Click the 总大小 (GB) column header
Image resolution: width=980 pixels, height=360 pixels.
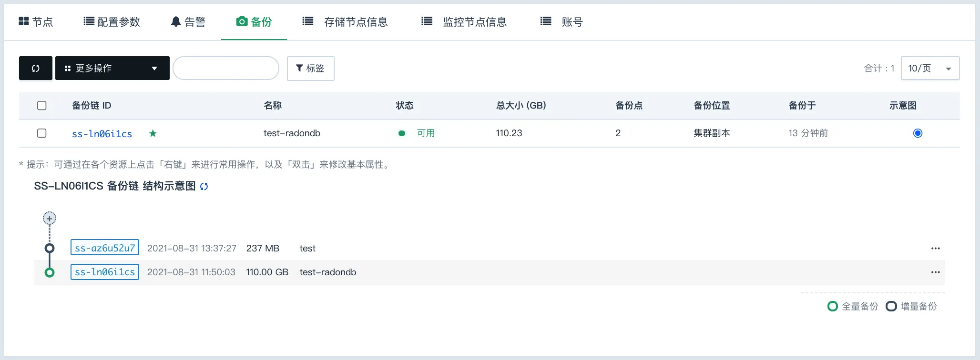[x=521, y=105]
